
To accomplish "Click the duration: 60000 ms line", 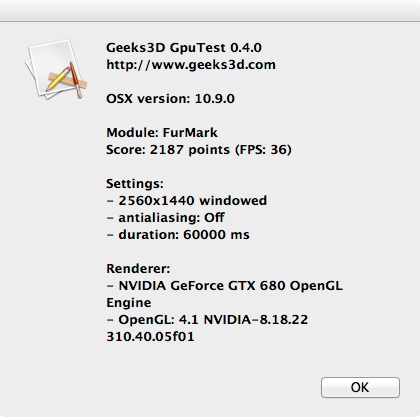I will (178, 235).
